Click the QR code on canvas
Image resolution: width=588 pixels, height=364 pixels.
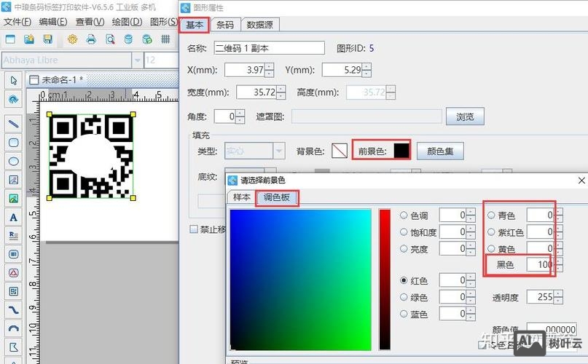(x=91, y=156)
